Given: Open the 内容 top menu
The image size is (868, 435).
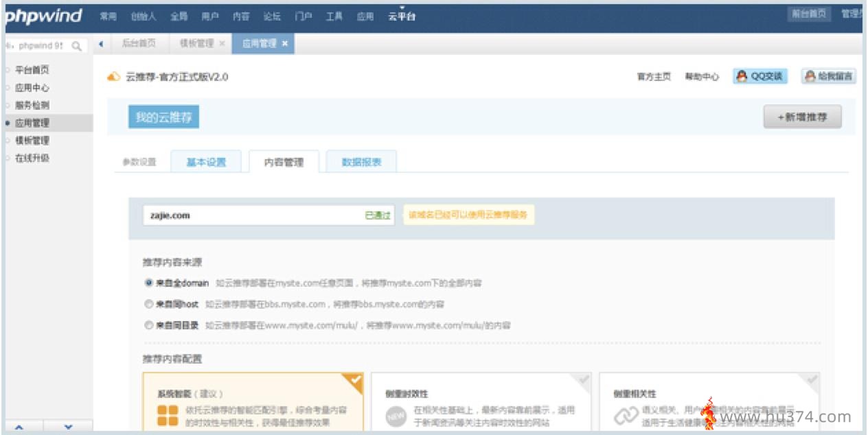Looking at the screenshot, I should coord(241,16).
